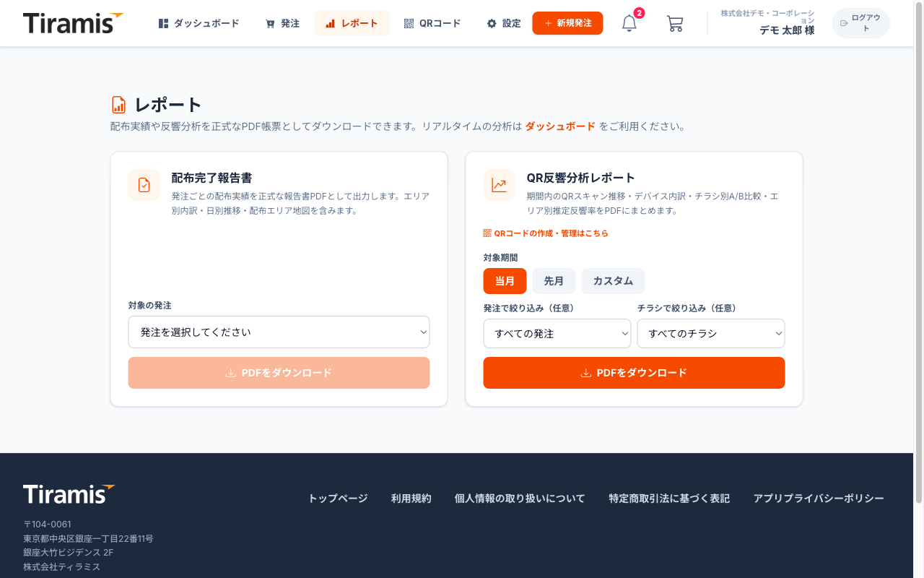Image resolution: width=924 pixels, height=578 pixels.
Task: Open the QRコード menu item
Action: tap(432, 23)
